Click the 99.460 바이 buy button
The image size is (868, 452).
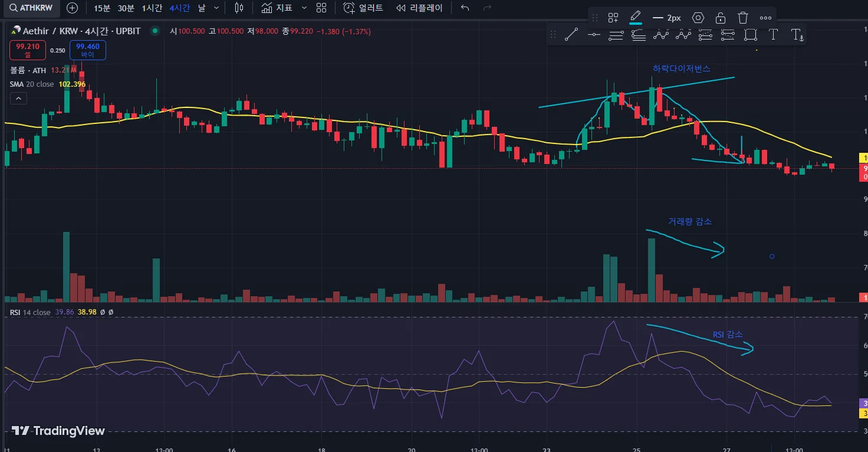[x=87, y=50]
